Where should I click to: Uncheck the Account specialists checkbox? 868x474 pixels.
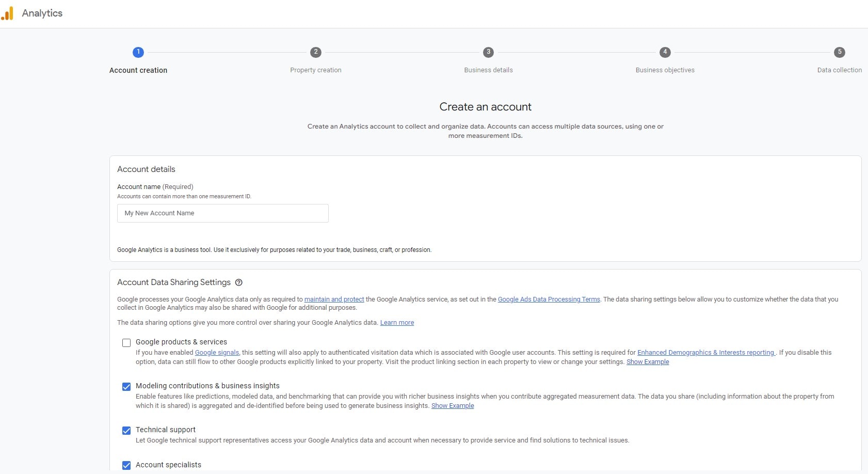126,465
